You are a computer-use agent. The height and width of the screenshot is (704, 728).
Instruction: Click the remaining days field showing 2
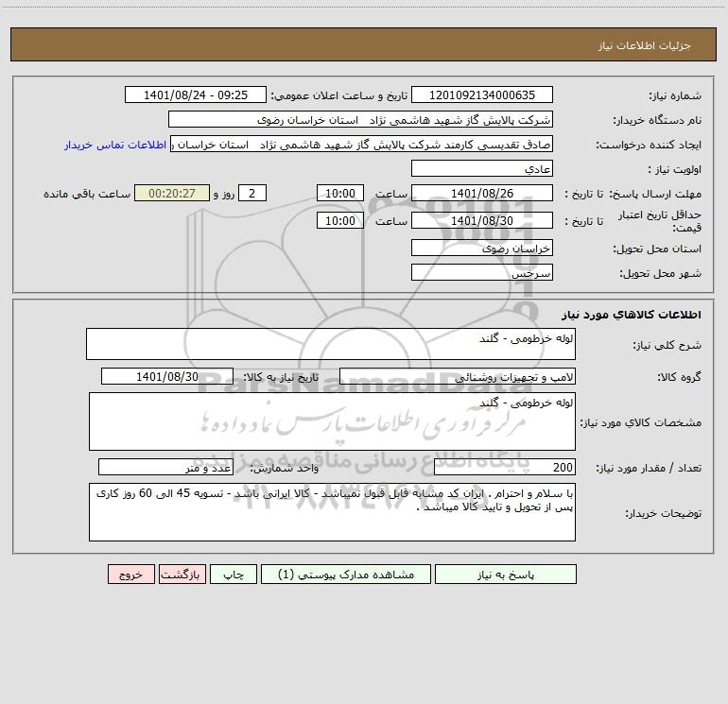pos(252,193)
